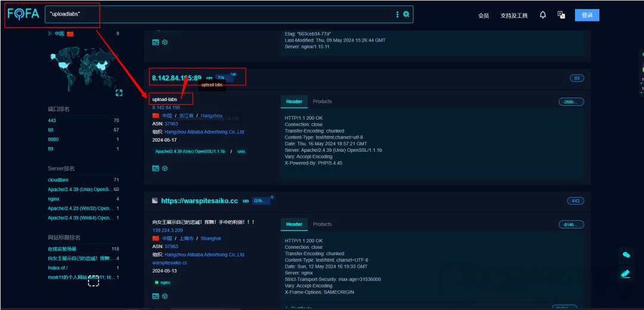Click the Shanghai city link

pyautogui.click(x=211, y=238)
